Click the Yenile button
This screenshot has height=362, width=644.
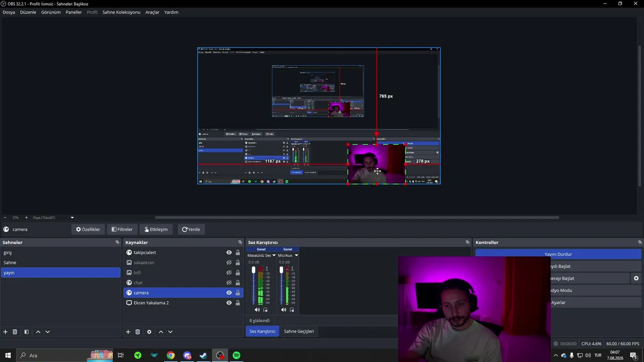191,229
